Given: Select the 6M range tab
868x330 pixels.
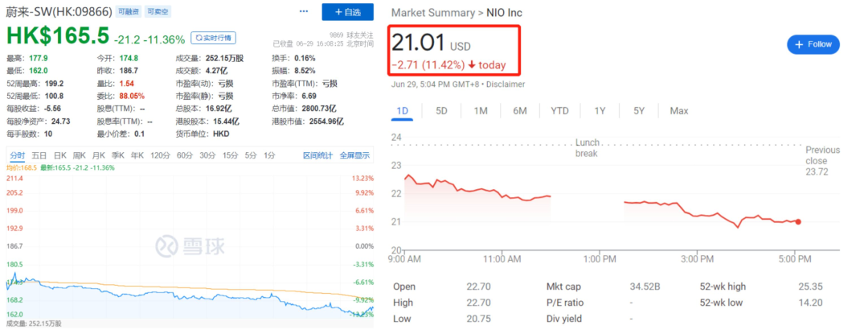Looking at the screenshot, I should (x=520, y=111).
